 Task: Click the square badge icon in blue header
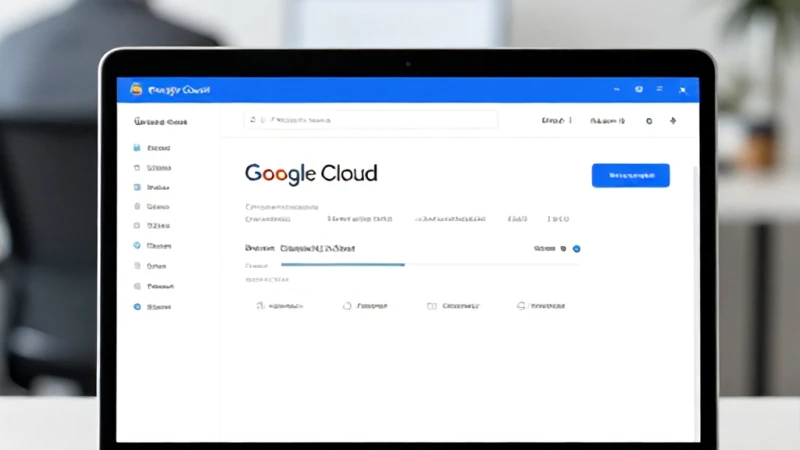point(639,89)
